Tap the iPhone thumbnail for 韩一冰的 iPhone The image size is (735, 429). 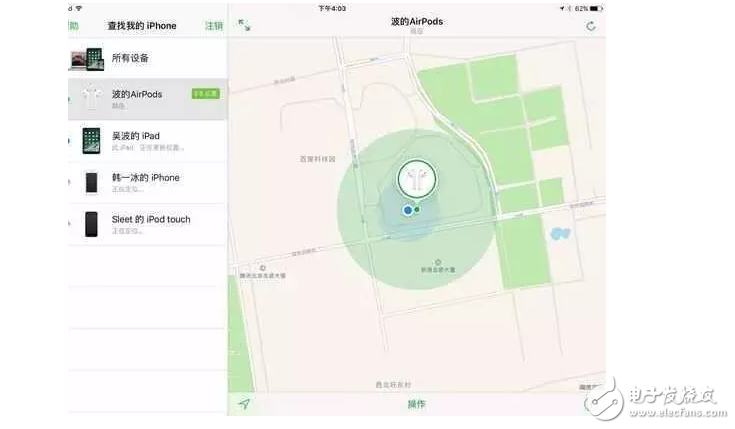coord(91,182)
